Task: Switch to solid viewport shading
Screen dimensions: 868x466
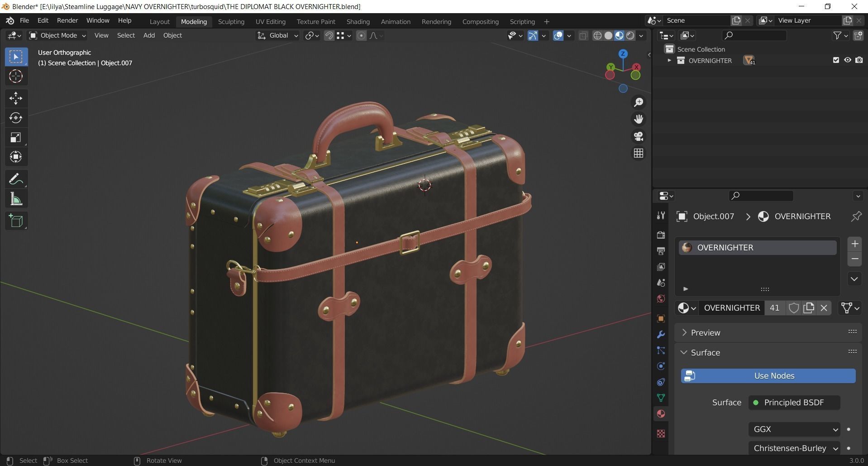Action: [608, 35]
